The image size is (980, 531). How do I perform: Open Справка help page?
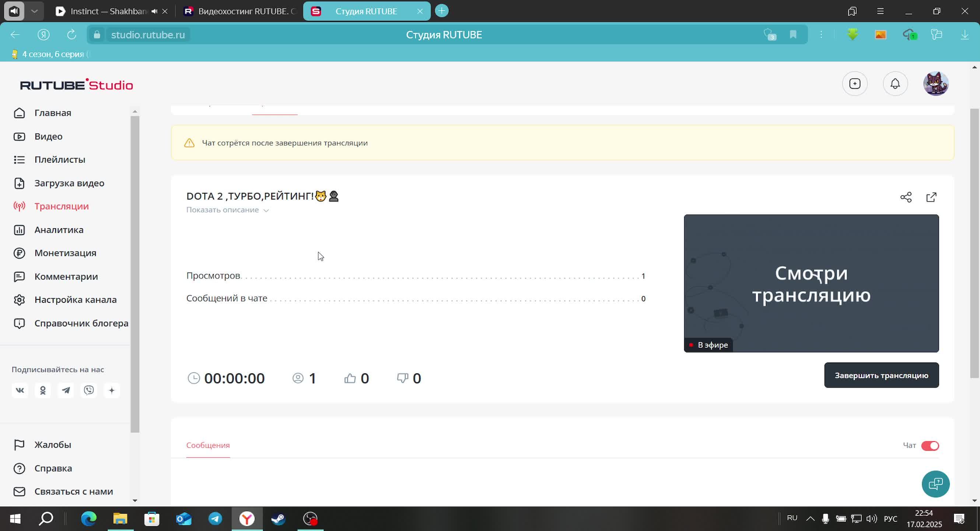click(x=43, y=469)
